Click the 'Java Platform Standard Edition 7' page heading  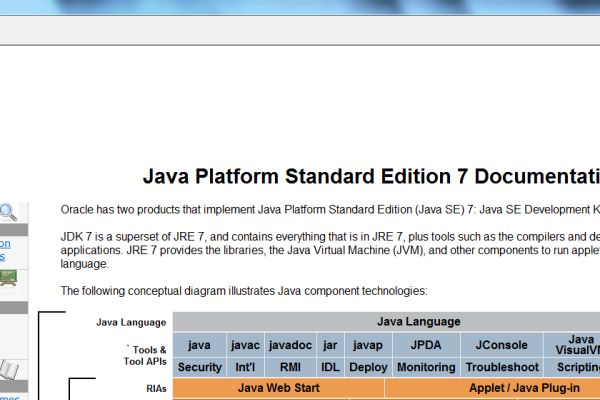[x=371, y=176]
